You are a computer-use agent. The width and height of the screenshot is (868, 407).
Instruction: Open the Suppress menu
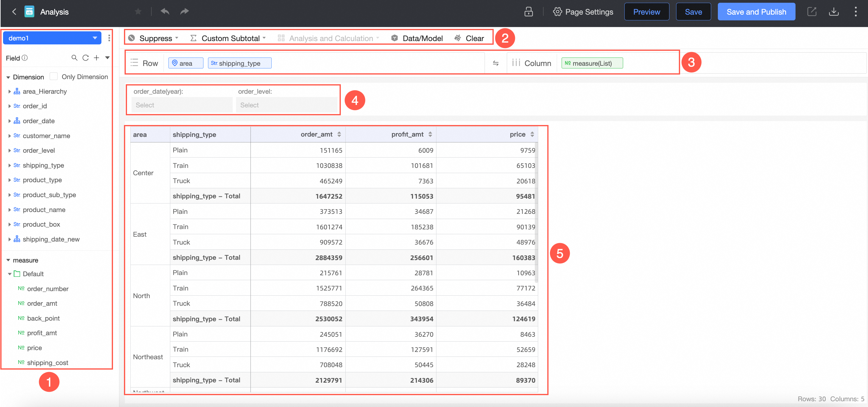tap(155, 38)
